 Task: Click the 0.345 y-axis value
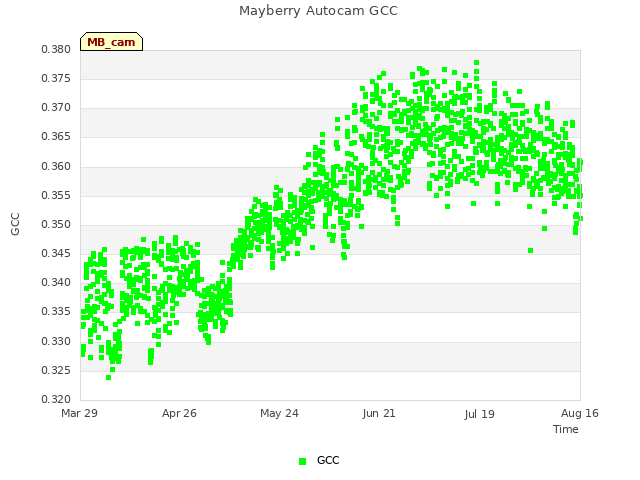tap(56, 253)
